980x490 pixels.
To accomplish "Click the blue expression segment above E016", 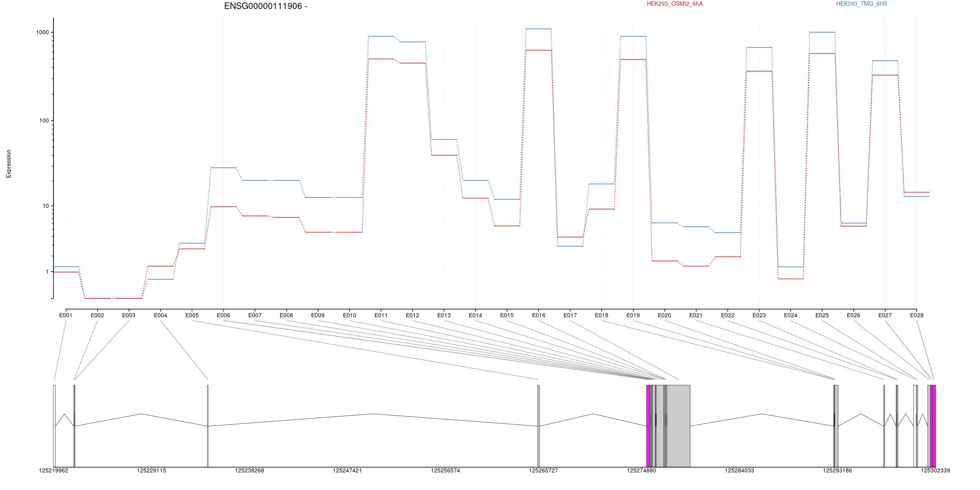I will pos(539,29).
